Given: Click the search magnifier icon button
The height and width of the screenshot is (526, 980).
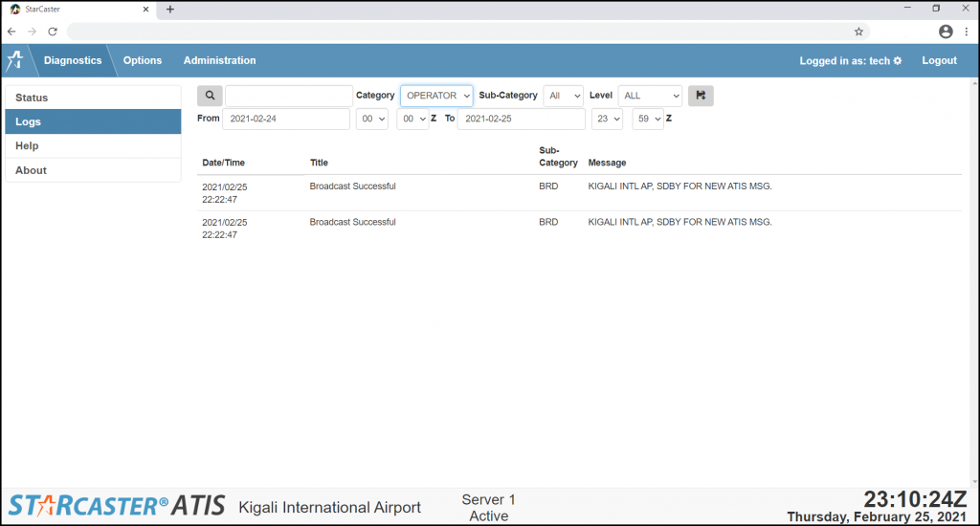Looking at the screenshot, I should click(x=210, y=96).
